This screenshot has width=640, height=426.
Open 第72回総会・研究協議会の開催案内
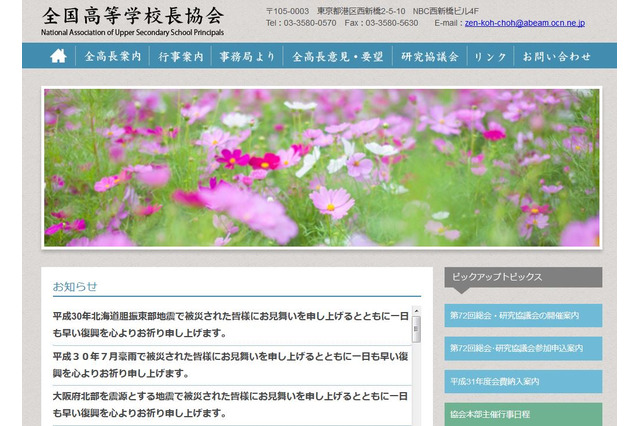(523, 315)
